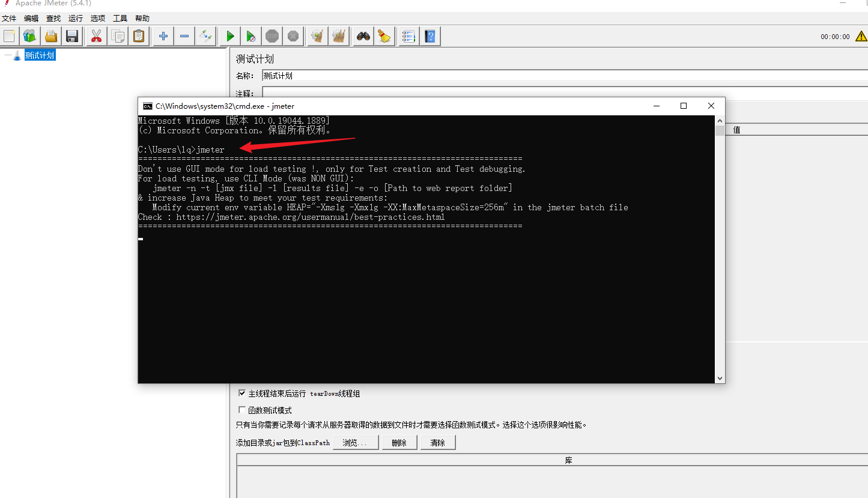
Task: Click the STOP test icon
Action: (272, 36)
